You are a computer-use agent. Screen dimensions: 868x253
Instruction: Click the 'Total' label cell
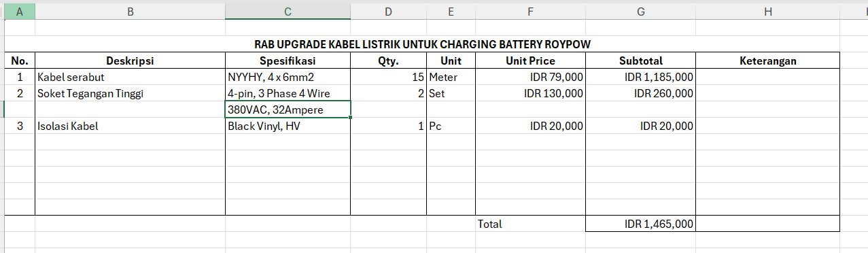click(x=530, y=224)
